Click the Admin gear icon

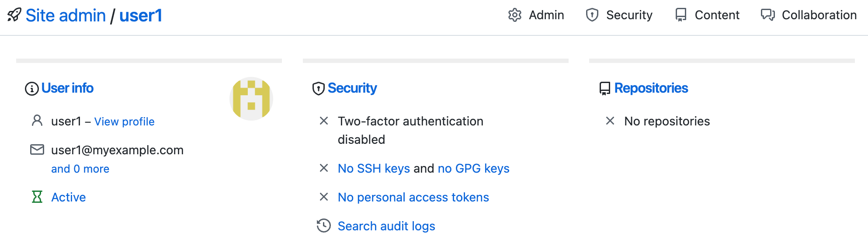click(x=515, y=15)
